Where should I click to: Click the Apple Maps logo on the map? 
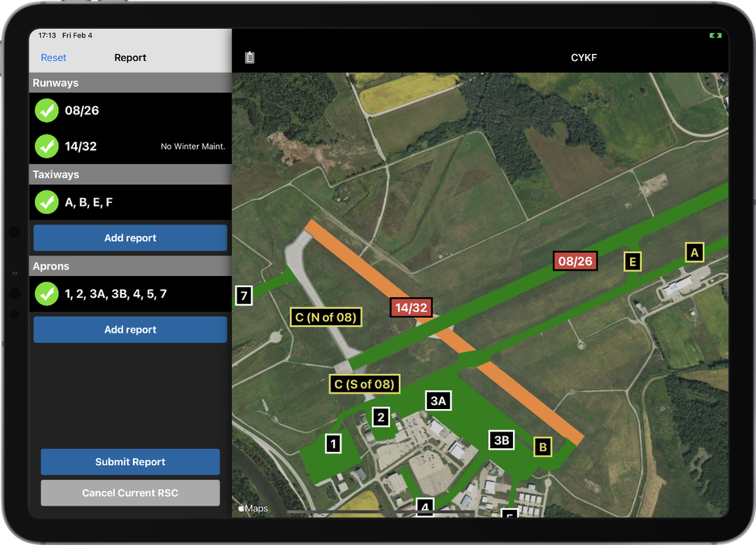click(x=253, y=508)
